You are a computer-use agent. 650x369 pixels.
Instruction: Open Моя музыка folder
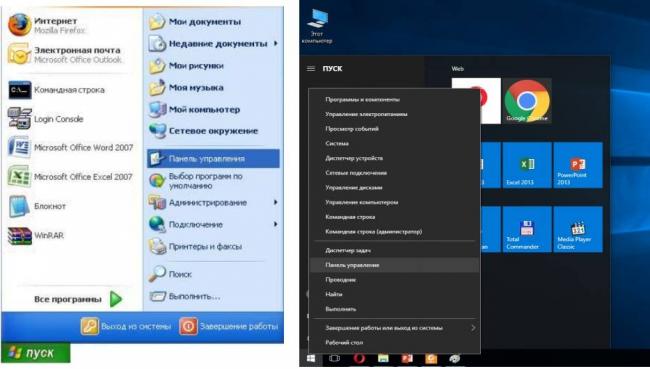pos(186,87)
